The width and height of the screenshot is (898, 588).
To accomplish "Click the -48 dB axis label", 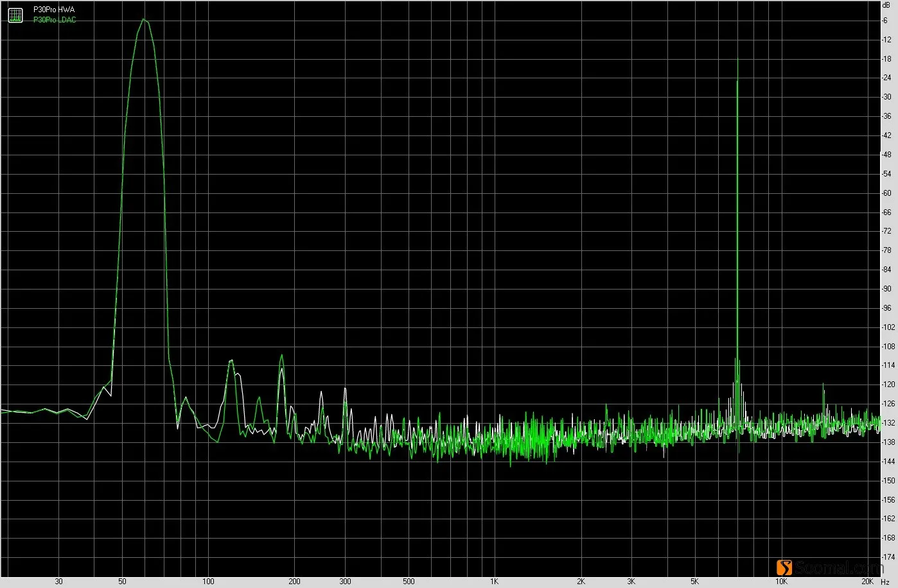I will (x=887, y=155).
